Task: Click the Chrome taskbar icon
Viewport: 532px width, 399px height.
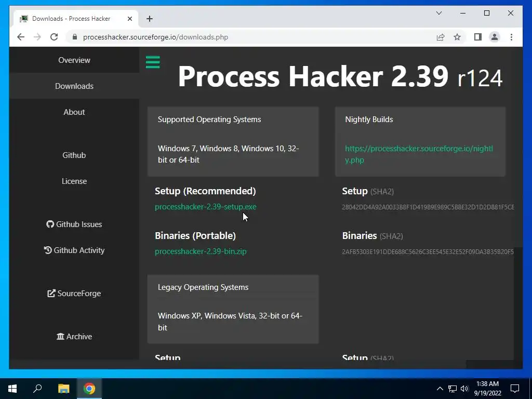Action: point(89,389)
